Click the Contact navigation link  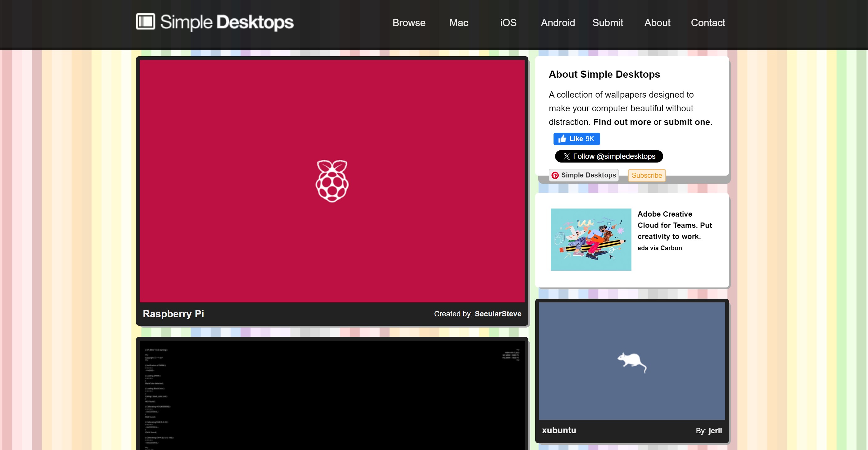point(708,23)
